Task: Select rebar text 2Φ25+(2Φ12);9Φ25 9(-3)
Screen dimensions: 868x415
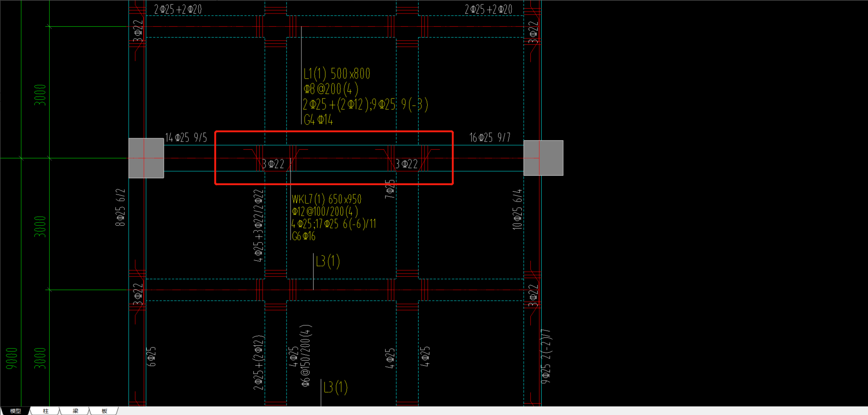Action: [365, 104]
